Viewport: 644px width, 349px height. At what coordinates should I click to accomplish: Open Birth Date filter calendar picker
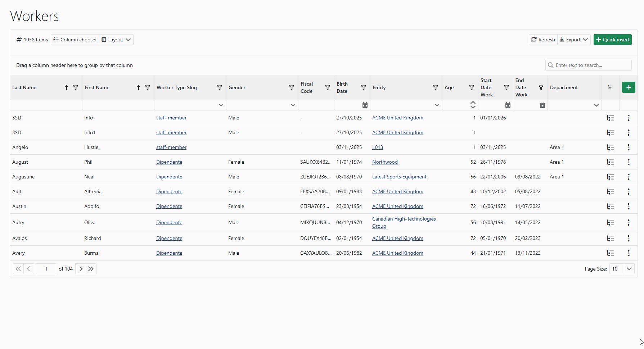[x=365, y=105]
